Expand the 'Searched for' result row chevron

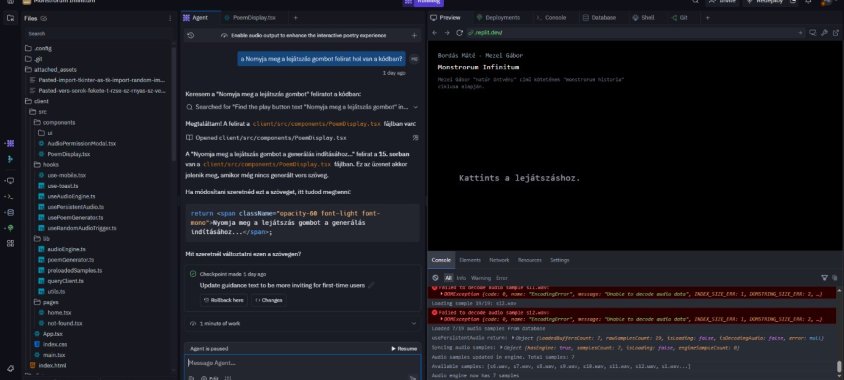point(415,107)
